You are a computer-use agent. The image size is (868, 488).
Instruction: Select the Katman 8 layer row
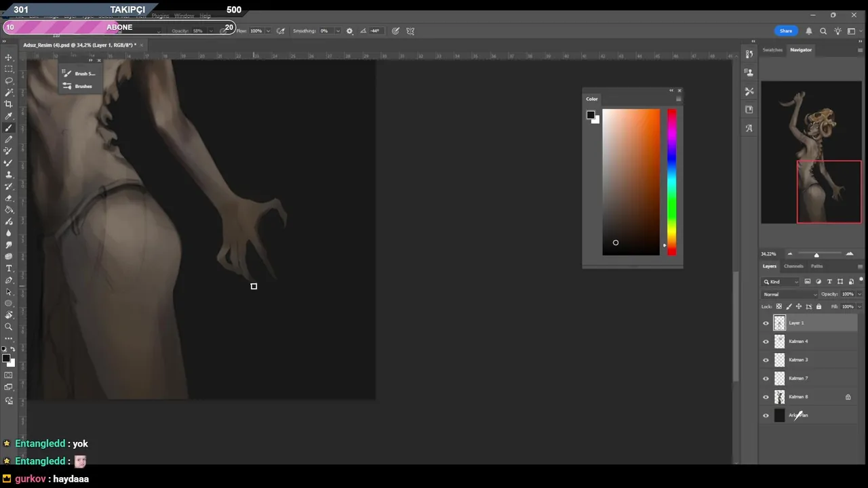[x=809, y=397]
